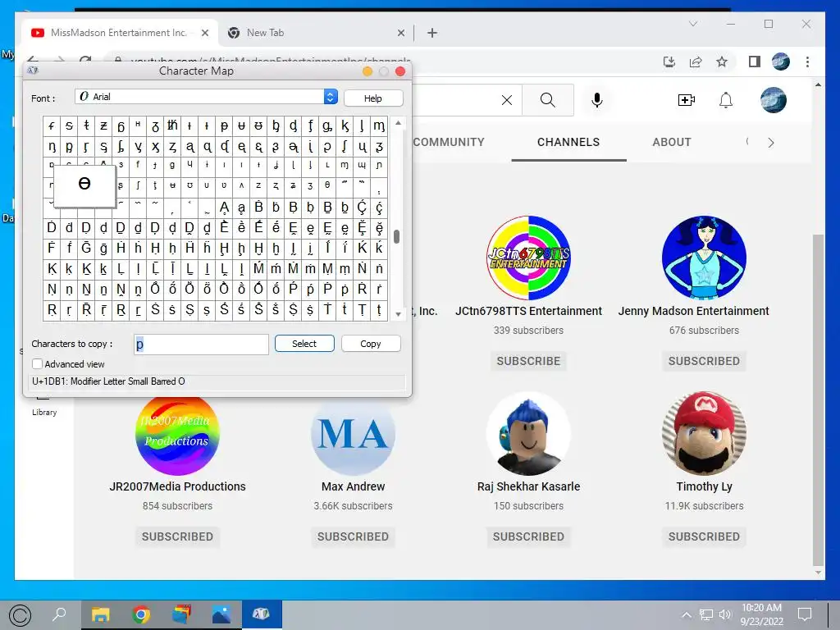840x630 pixels.
Task: Open the Max Andrew channel link
Action: (353, 486)
